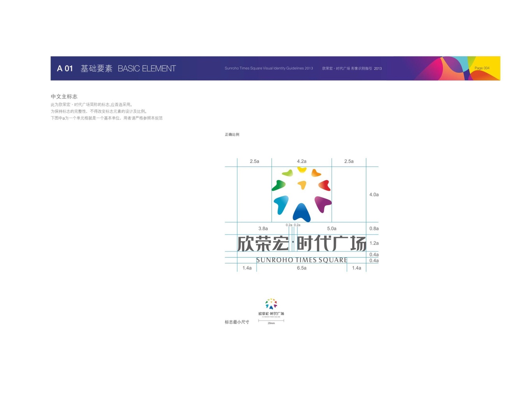Click the dark green petal of large logo
The width and height of the screenshot is (532, 399).
coord(278,185)
